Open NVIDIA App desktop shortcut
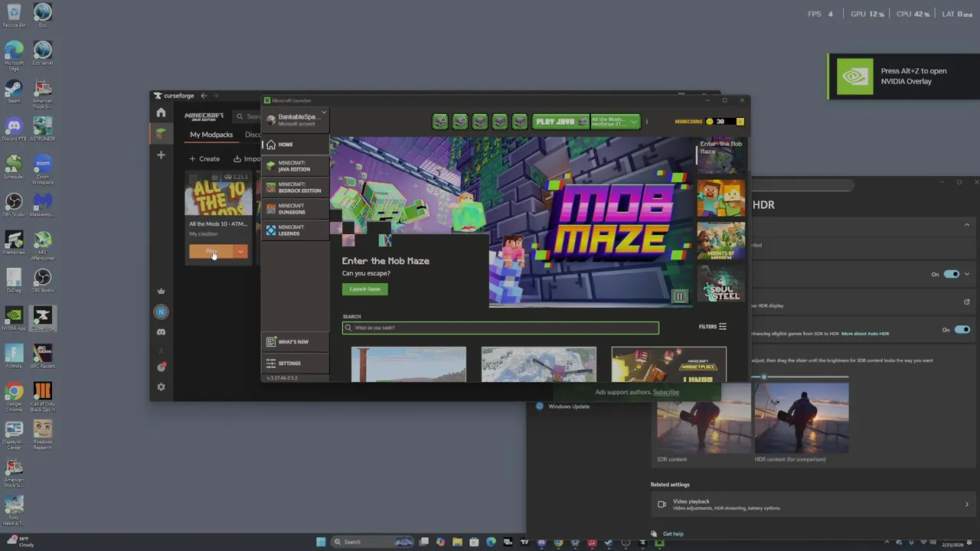Screen dimensions: 980x551 14,318
